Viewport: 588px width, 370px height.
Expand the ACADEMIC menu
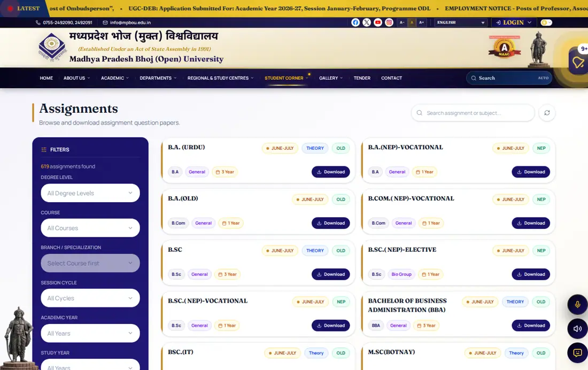[115, 78]
